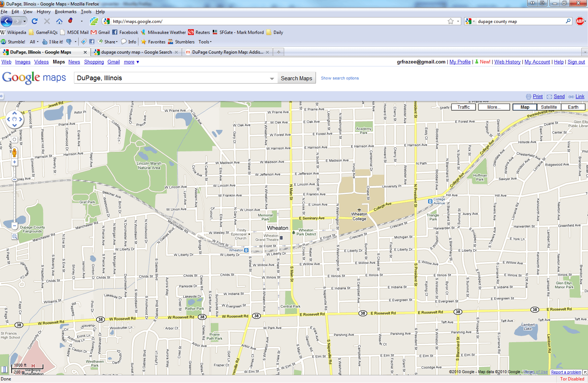Click the thumbs-up I like it! icon
Screen dimensions: 588x383
(45, 42)
